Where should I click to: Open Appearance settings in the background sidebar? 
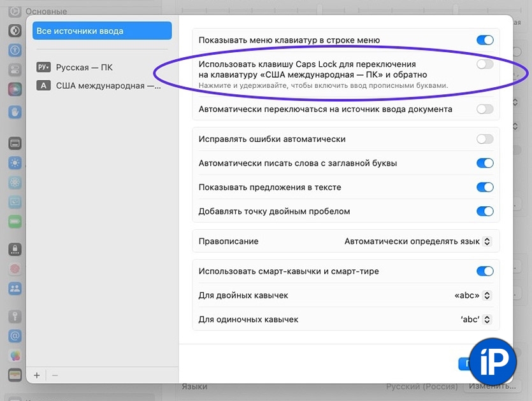tap(15, 31)
